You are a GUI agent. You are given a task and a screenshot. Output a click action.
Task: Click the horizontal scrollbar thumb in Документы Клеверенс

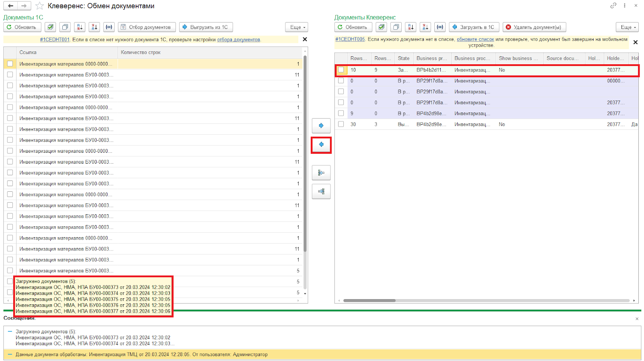coord(369,300)
